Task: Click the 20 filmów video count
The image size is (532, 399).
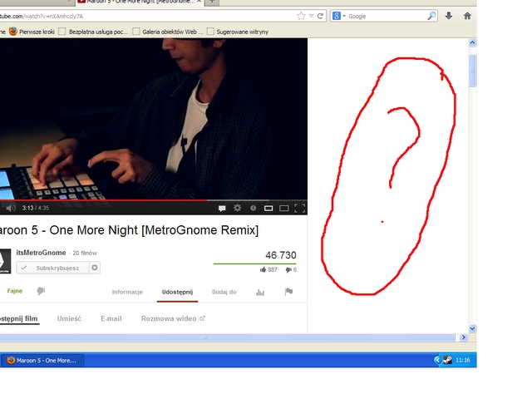Action: [x=85, y=253]
